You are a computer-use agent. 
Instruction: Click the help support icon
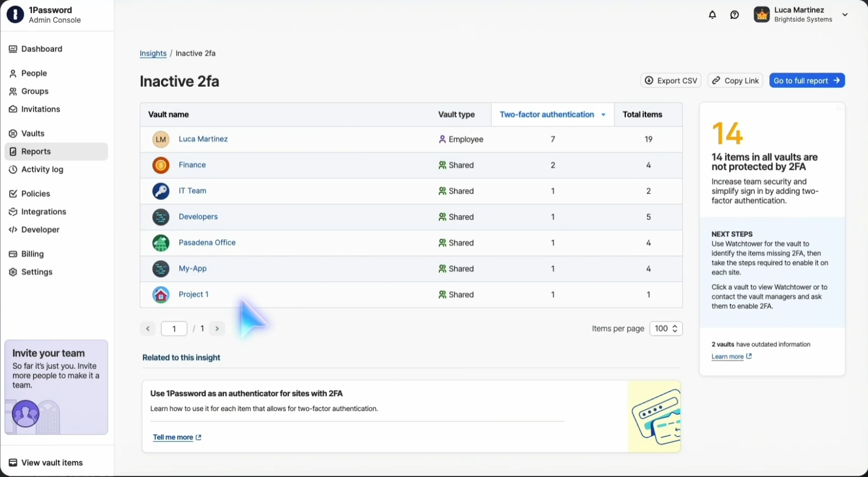coord(735,15)
